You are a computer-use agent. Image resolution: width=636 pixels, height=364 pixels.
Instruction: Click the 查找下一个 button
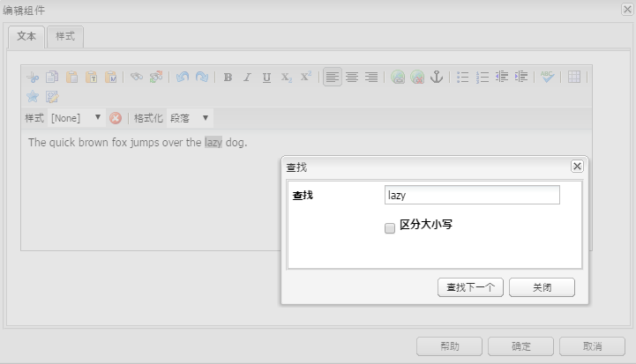(x=470, y=287)
